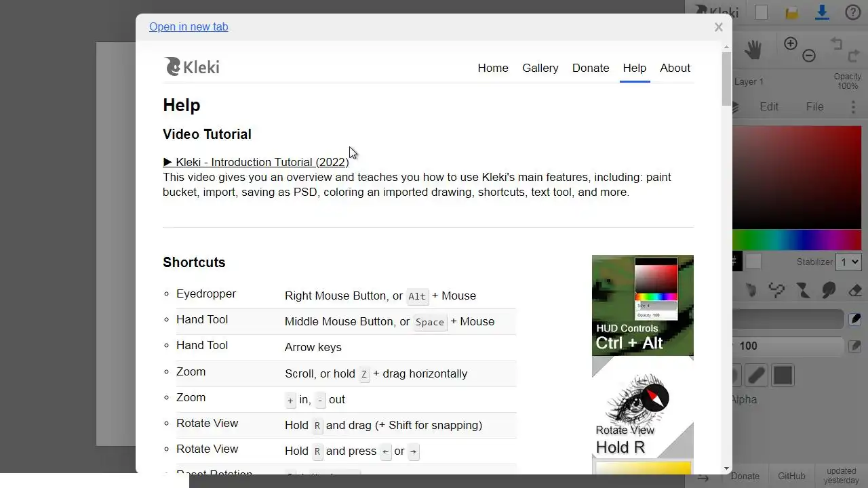Image resolution: width=868 pixels, height=488 pixels.
Task: Select the flat pill brush shape button
Action: [x=757, y=375]
